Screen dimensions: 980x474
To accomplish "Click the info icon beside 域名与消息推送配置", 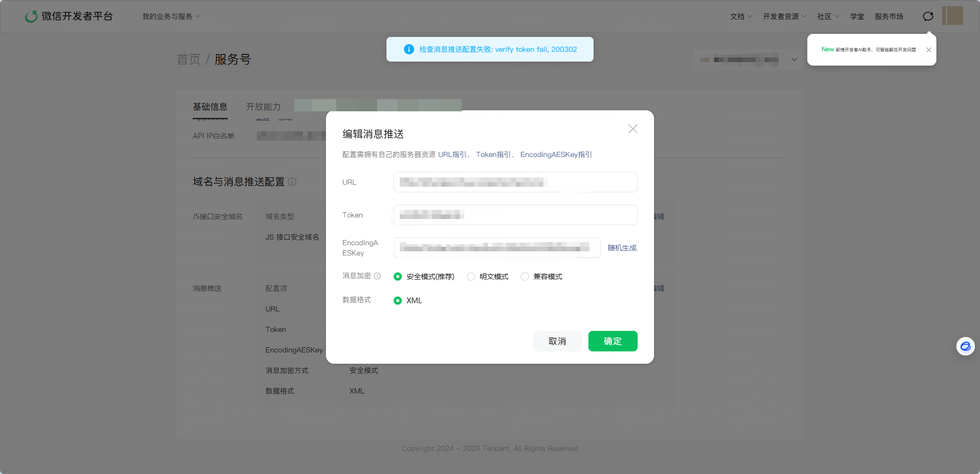I will tap(292, 182).
